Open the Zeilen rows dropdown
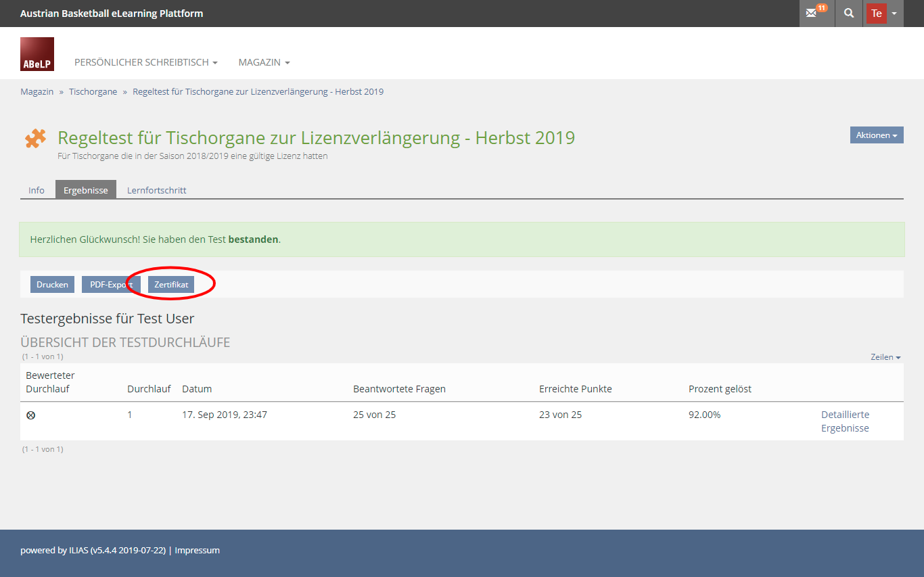The image size is (924, 577). [x=885, y=357]
